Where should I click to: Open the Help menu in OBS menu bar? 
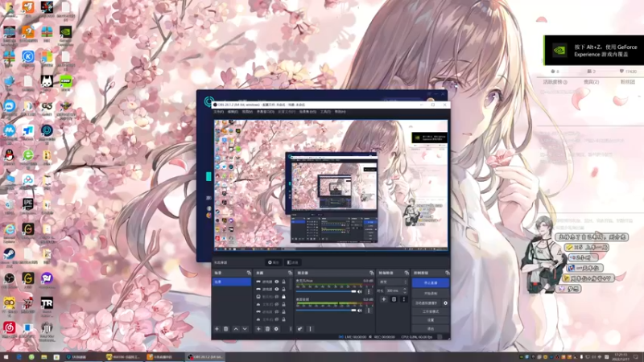(340, 112)
